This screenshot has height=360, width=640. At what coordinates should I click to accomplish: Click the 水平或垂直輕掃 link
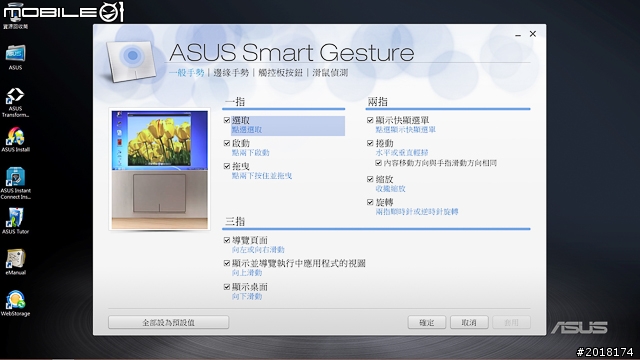[x=402, y=153]
